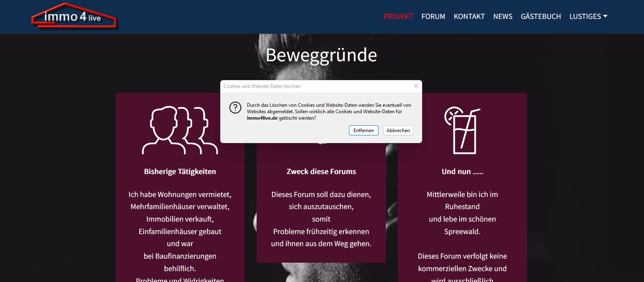Viewport: 644px width, 282px height.
Task: Close the cookies dialog with X
Action: (416, 86)
